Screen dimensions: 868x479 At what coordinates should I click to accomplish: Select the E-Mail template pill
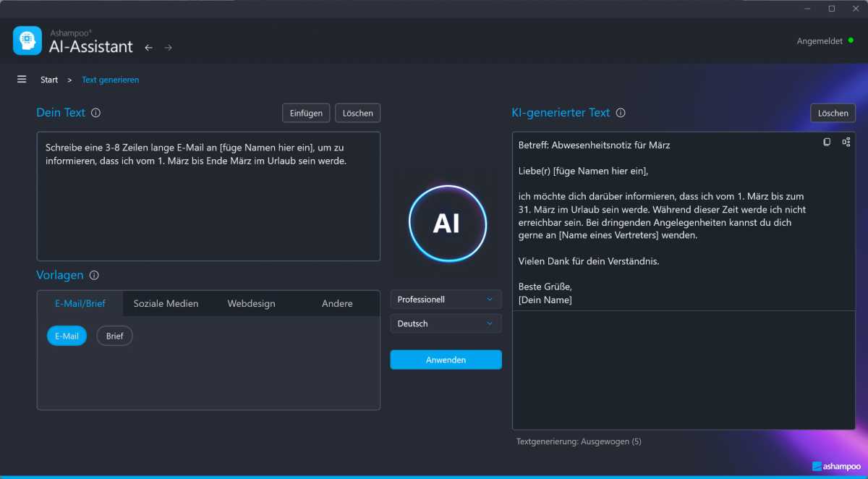(x=67, y=336)
